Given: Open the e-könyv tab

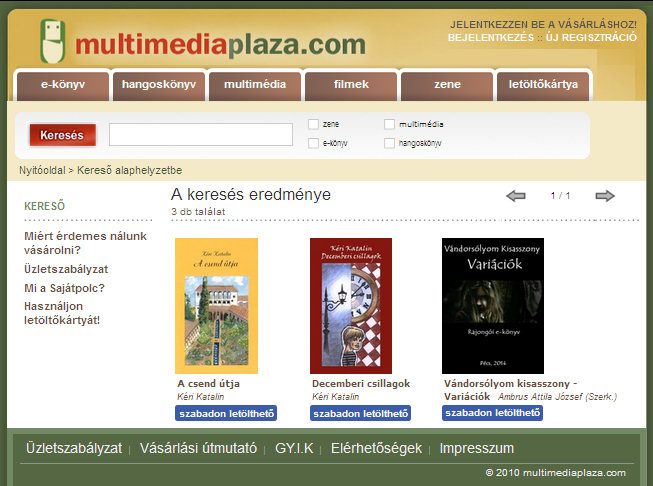Looking at the screenshot, I should click(x=63, y=86).
